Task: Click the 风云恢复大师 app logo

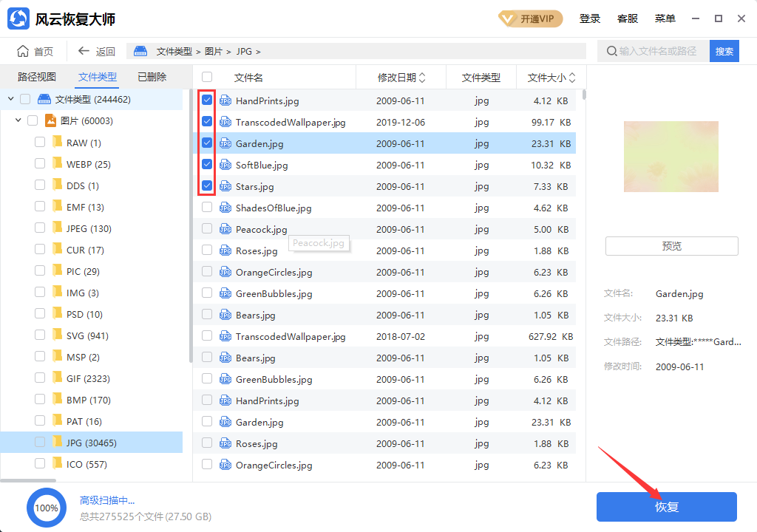Action: click(18, 19)
